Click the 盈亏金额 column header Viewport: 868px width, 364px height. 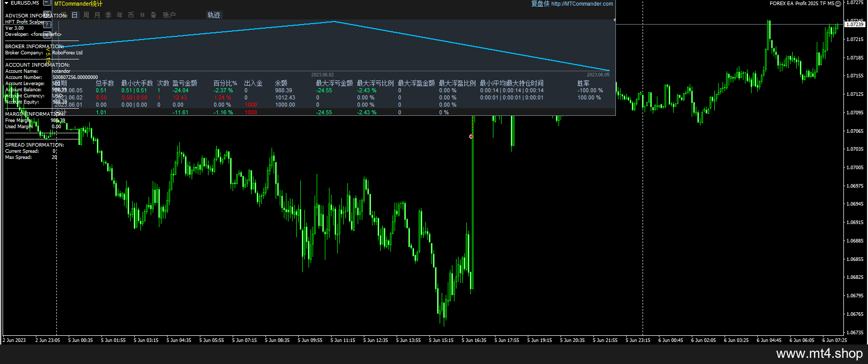[x=184, y=83]
